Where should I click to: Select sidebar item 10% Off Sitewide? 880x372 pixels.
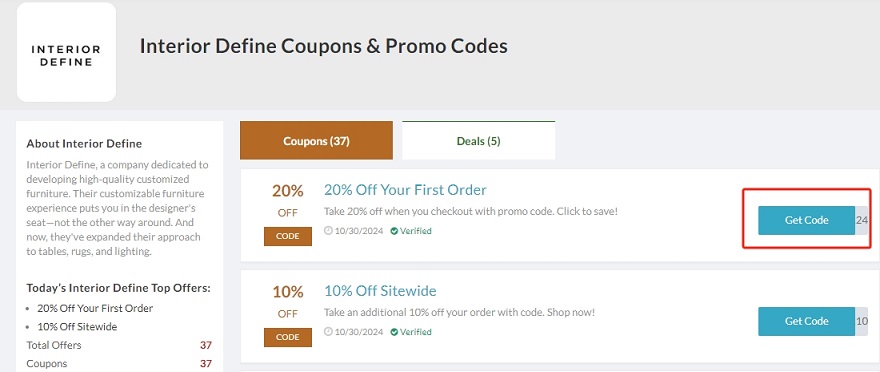(77, 327)
